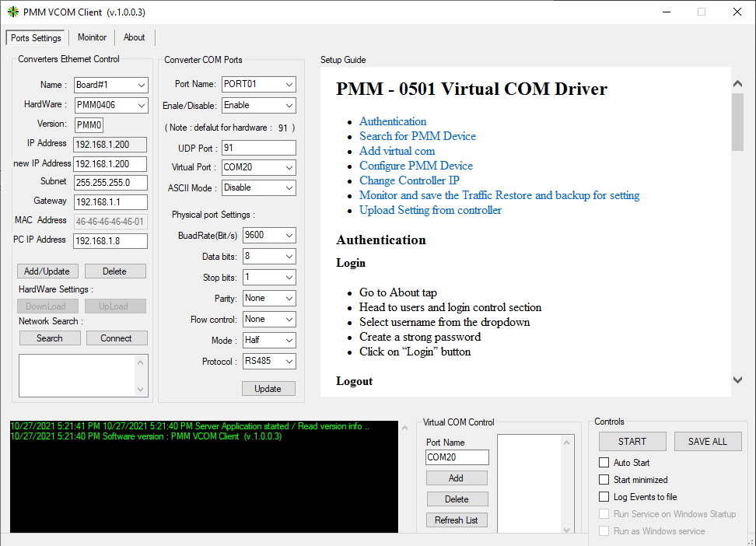Open the Search for PMM Device link

coord(418,136)
